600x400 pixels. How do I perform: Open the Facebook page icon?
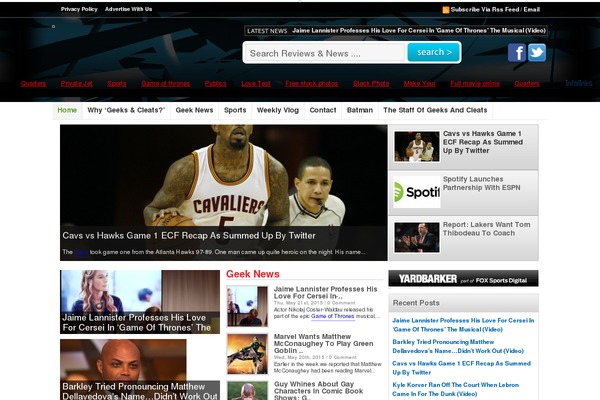point(517,52)
